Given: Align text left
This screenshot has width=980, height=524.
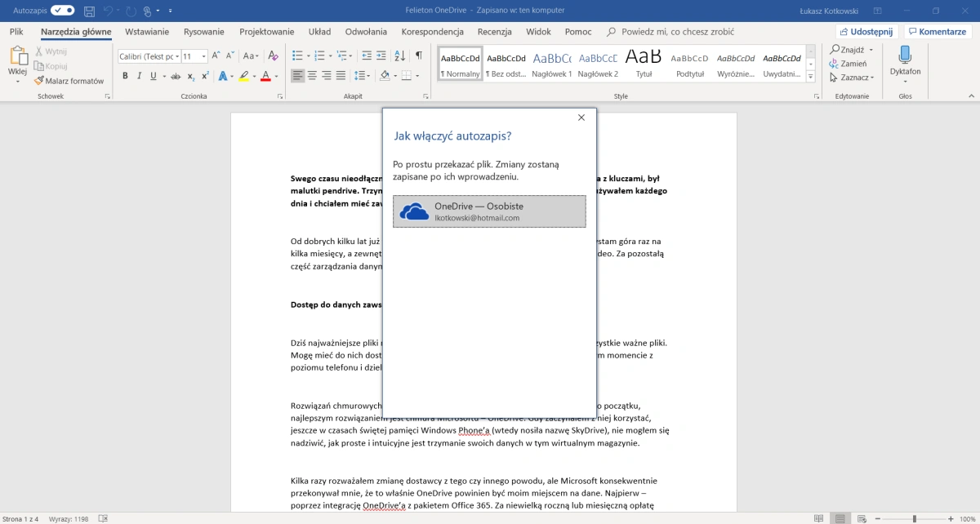Looking at the screenshot, I should pos(297,76).
